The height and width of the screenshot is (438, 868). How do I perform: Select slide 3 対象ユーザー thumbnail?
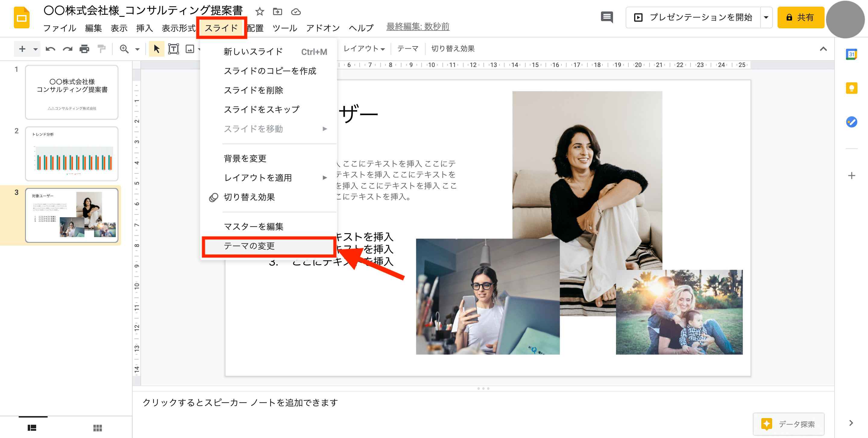tap(72, 215)
